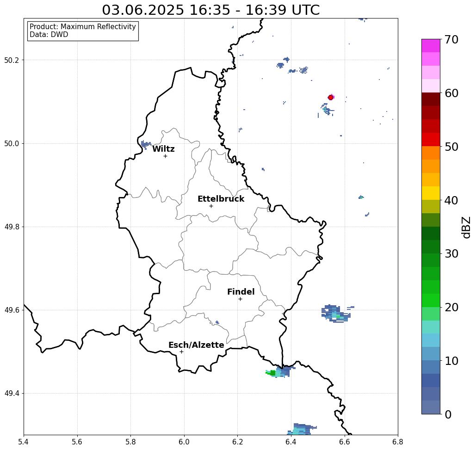Click the bright green 20 dBZ colorbar band

(x=431, y=301)
